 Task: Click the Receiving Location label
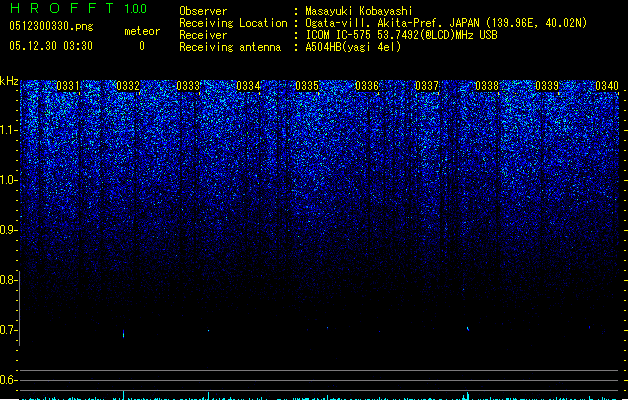(x=233, y=23)
